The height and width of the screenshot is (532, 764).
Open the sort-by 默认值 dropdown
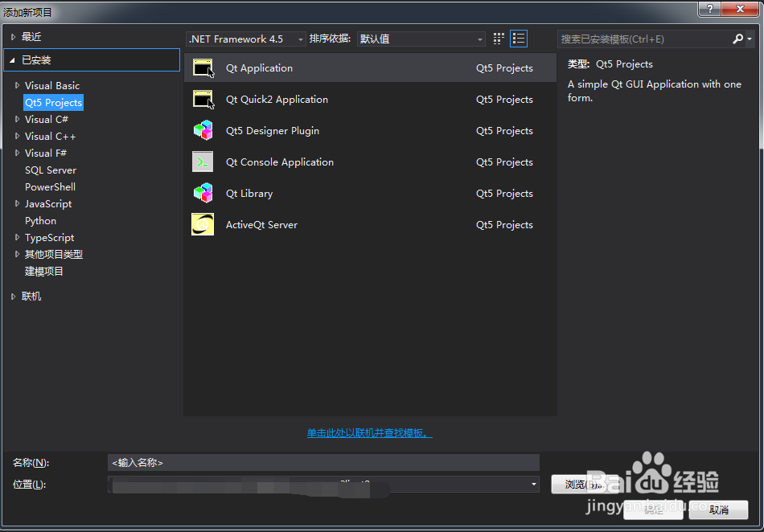(421, 39)
